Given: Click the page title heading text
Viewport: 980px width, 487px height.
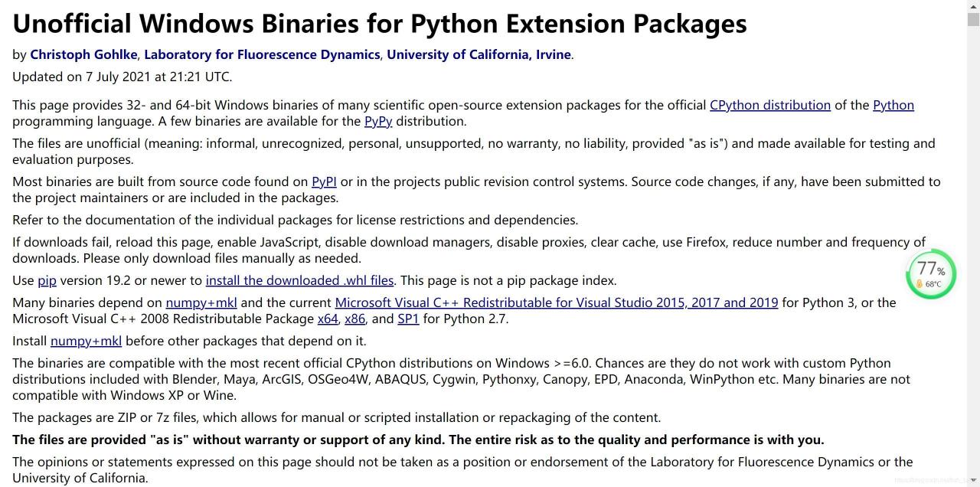Looking at the screenshot, I should [x=380, y=23].
